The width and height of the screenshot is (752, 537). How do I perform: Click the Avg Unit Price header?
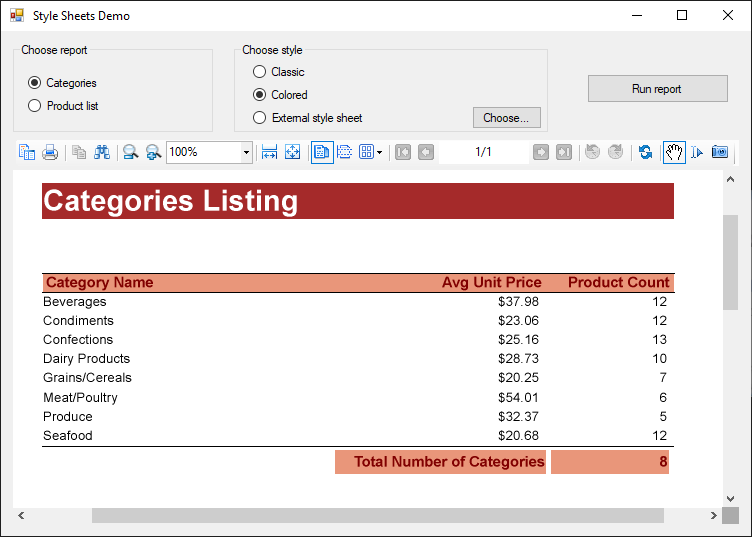(492, 282)
